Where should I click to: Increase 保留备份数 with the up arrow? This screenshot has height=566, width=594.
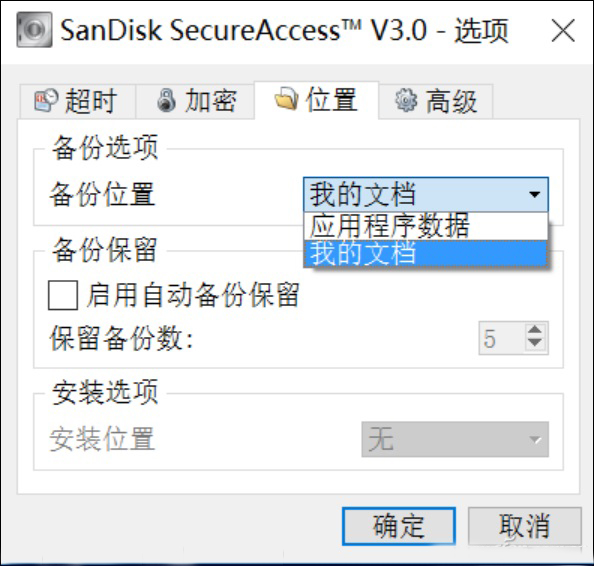[535, 330]
